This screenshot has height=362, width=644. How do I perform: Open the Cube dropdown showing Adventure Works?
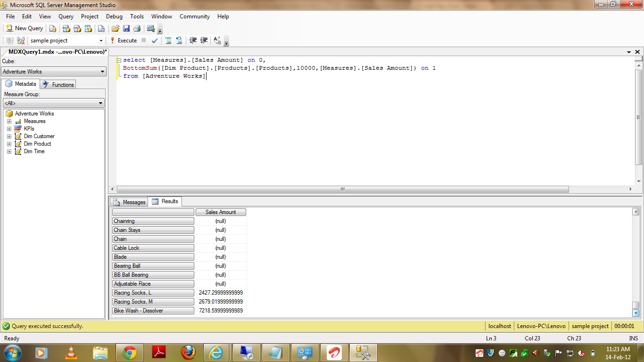54,72
